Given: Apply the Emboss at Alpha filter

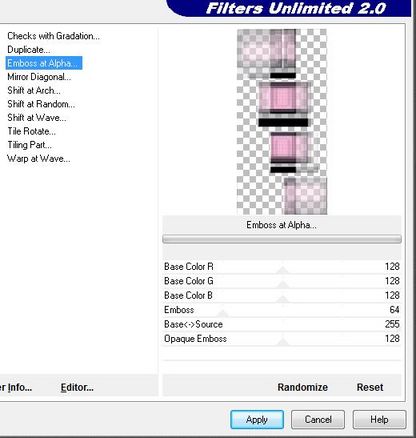Looking at the screenshot, I should coord(257,419).
